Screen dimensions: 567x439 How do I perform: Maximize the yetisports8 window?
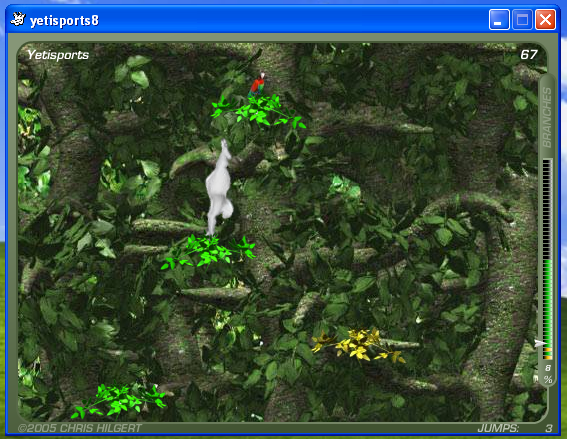(x=522, y=19)
